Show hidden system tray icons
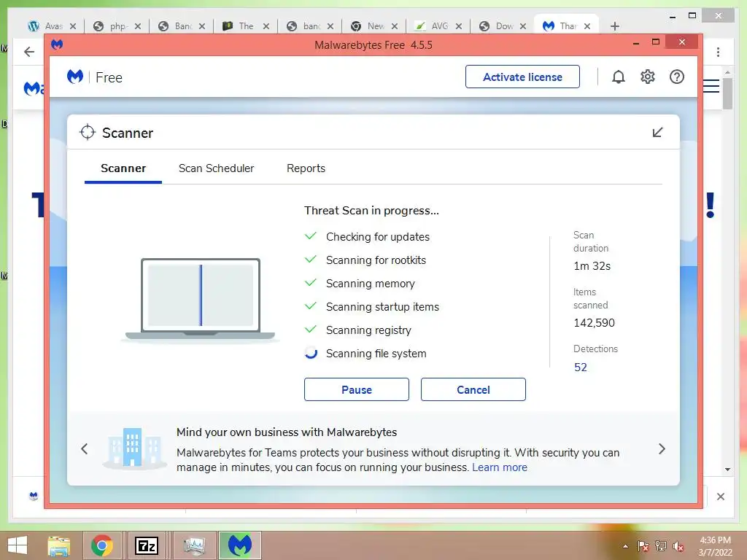The image size is (747, 560). click(625, 546)
